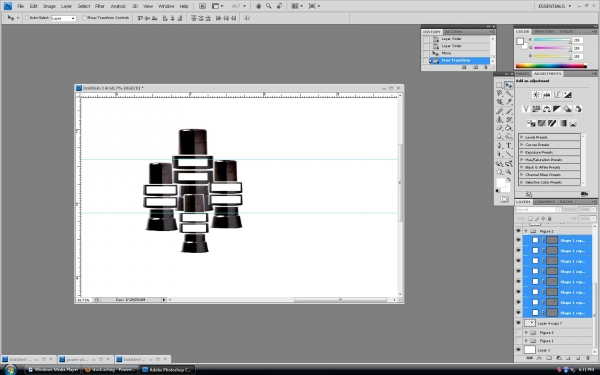Add an Exposure adjustment
600x375 pixels.
point(567,95)
